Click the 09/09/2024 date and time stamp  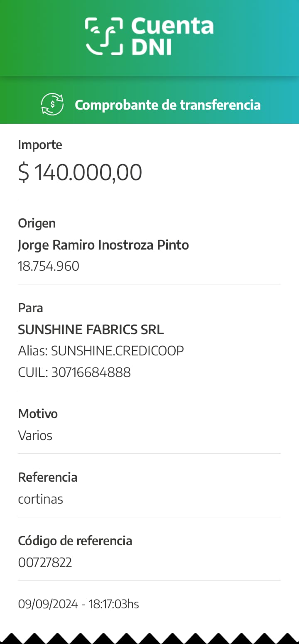pyautogui.click(x=78, y=604)
